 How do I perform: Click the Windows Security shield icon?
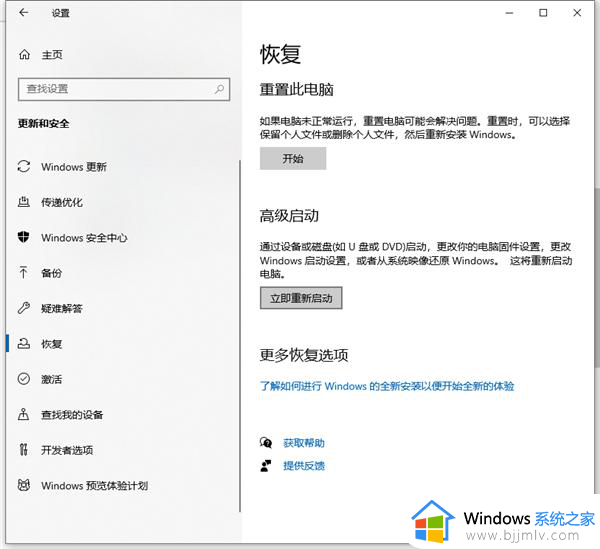(x=24, y=237)
